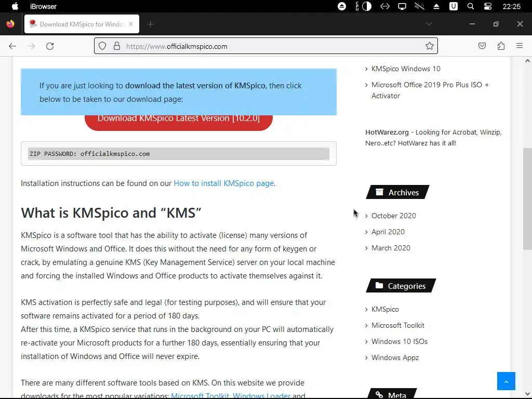Click the Archives widget heading
Image resolution: width=532 pixels, height=399 pixels.
(397, 192)
